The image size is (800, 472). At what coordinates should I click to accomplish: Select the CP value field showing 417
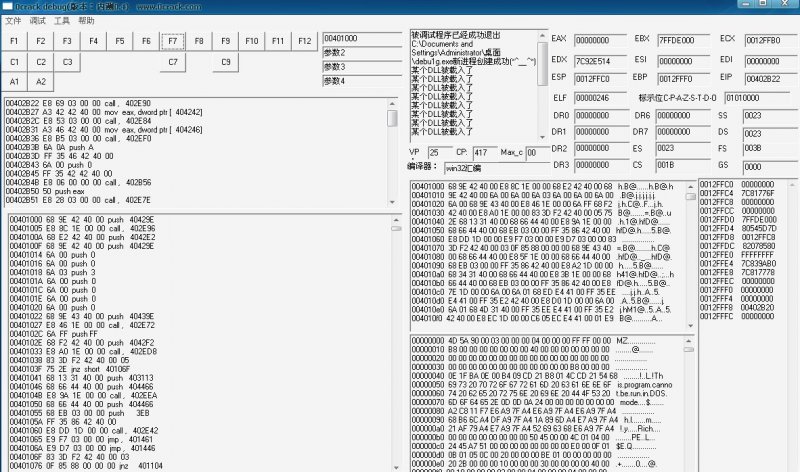click(x=485, y=153)
